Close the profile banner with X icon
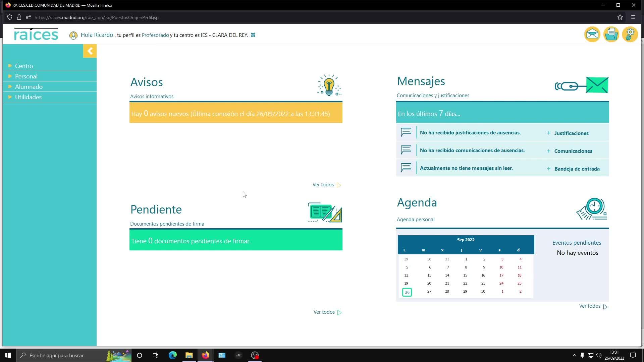 pyautogui.click(x=253, y=35)
